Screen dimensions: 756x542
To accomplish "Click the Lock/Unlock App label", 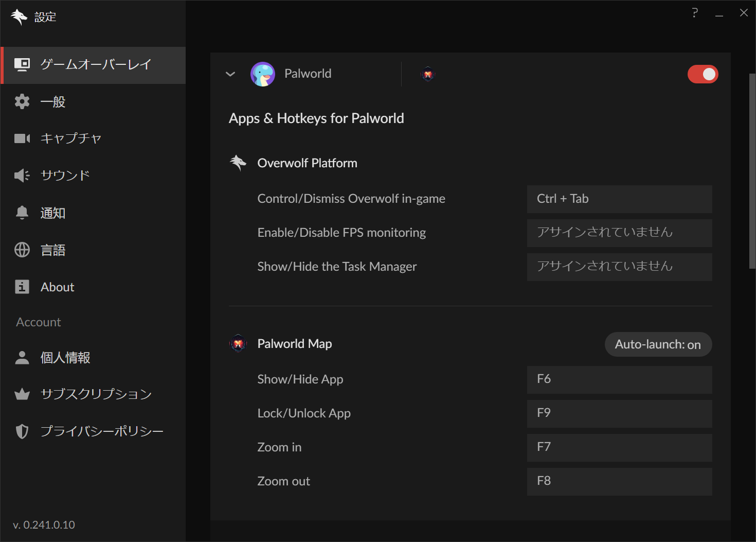I will [304, 413].
